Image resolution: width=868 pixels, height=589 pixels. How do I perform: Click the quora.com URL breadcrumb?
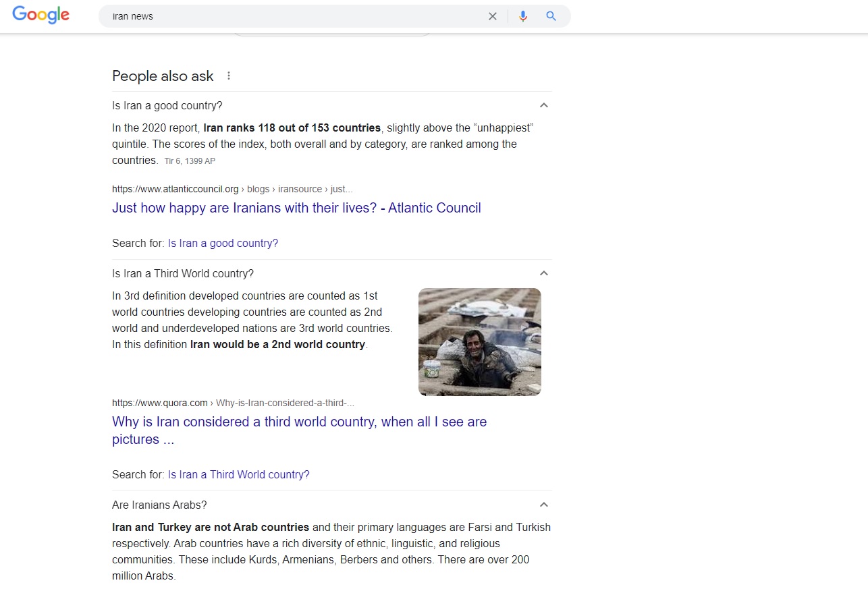pos(233,403)
